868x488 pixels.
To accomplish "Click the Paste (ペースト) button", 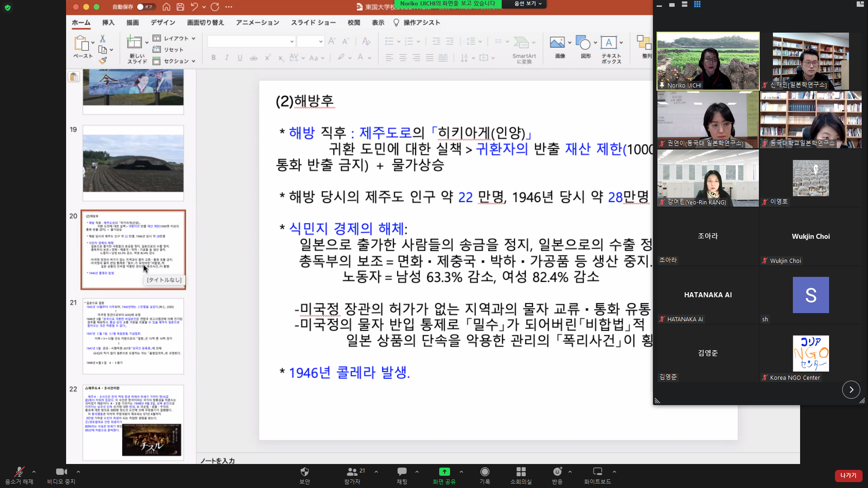I will (82, 47).
